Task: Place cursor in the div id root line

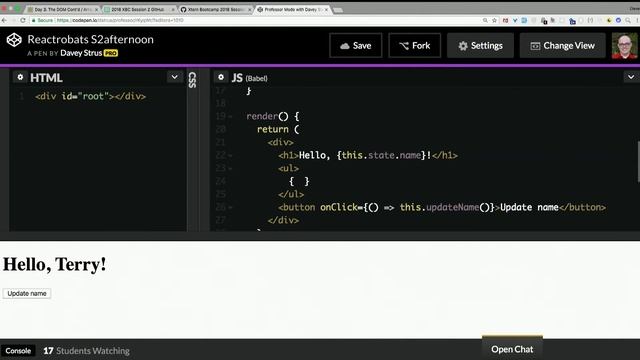Action: click(x=90, y=96)
